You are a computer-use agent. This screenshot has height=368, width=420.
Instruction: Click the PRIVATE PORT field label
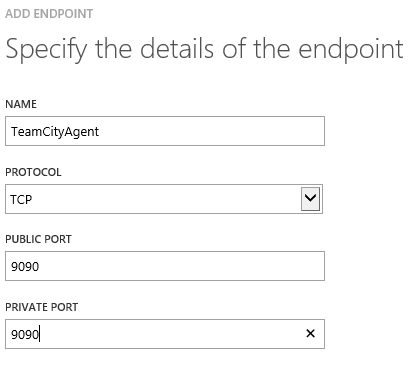(x=42, y=307)
